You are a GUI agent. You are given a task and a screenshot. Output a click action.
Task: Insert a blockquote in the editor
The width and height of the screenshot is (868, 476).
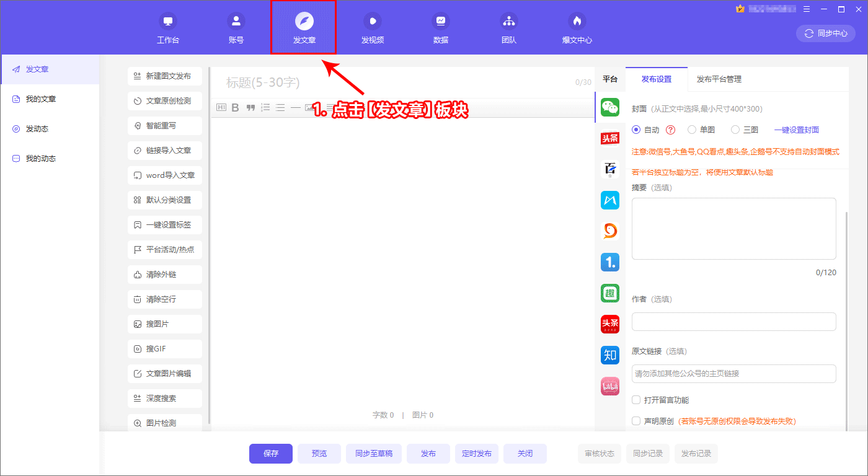point(250,107)
